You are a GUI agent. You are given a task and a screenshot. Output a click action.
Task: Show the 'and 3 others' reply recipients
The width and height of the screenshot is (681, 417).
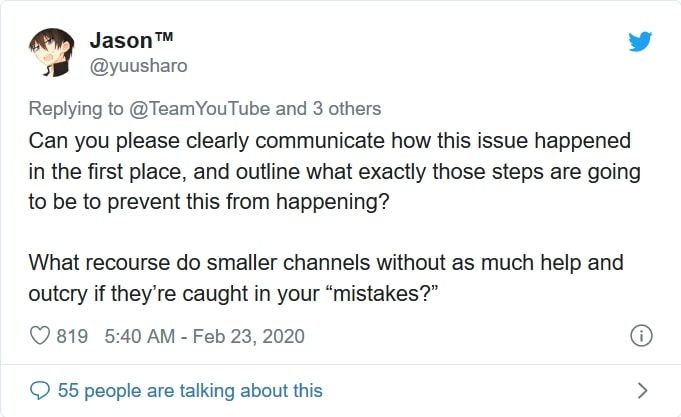tap(328, 109)
